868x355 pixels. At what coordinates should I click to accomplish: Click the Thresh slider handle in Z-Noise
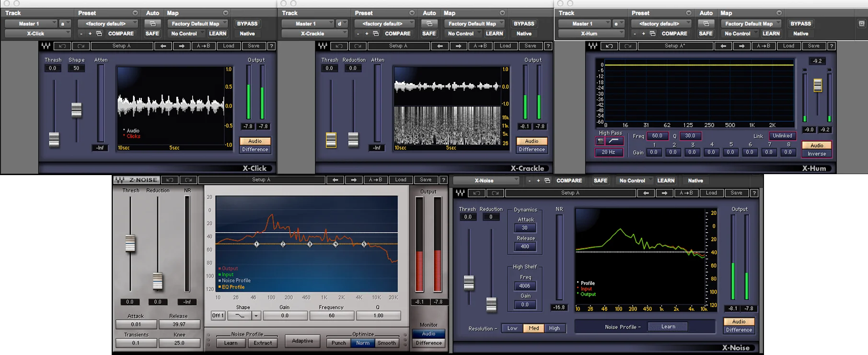point(130,244)
